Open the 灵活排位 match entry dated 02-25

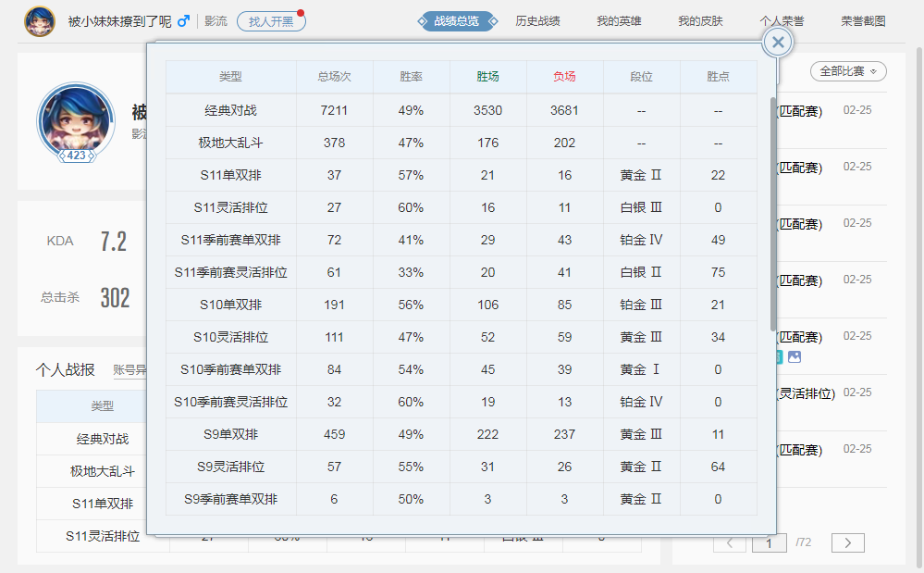click(832, 402)
